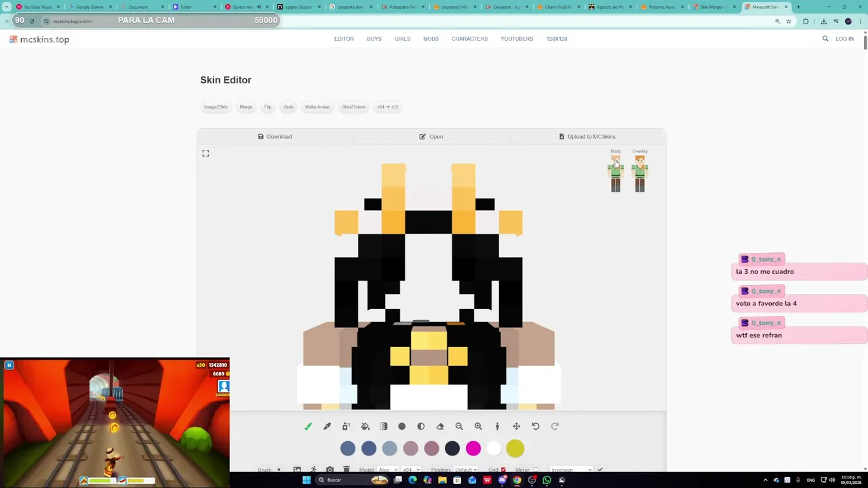868x488 pixels.
Task: Select the spray can tool
Action: pyautogui.click(x=346, y=426)
